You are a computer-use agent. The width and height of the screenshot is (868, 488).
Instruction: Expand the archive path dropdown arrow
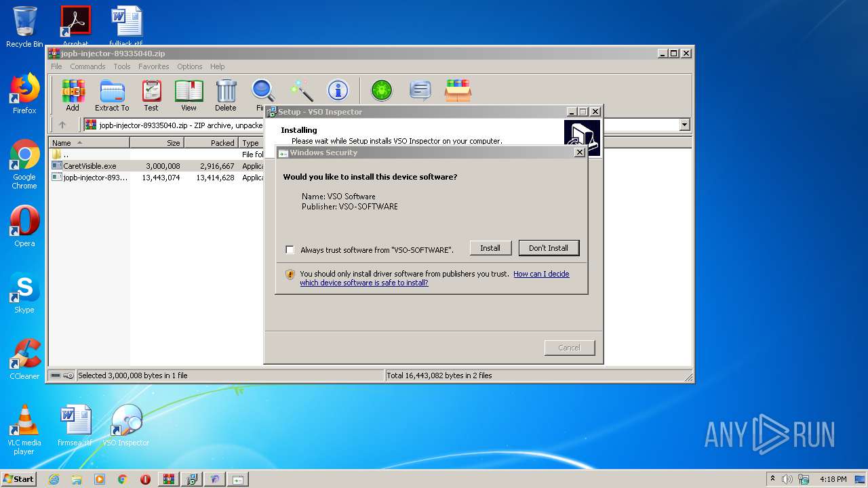coord(684,125)
